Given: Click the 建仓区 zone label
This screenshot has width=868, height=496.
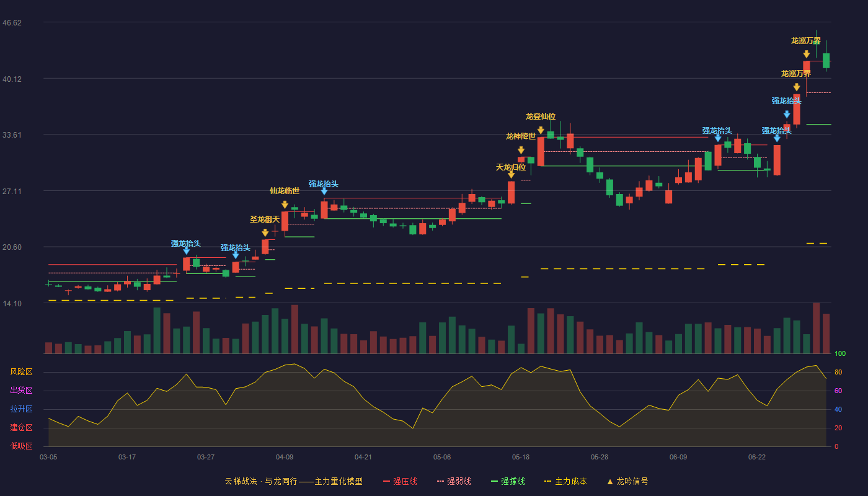Looking at the screenshot, I should (x=21, y=428).
